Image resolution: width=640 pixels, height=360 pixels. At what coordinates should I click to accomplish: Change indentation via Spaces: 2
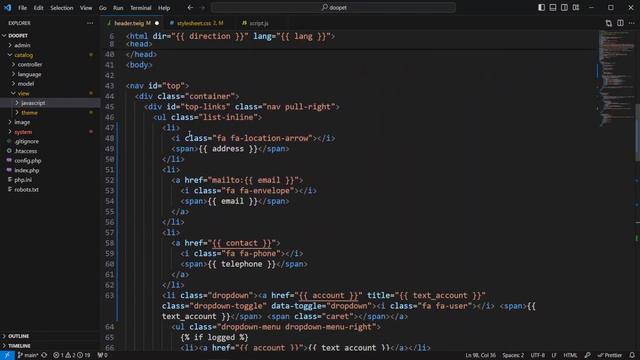513,355
